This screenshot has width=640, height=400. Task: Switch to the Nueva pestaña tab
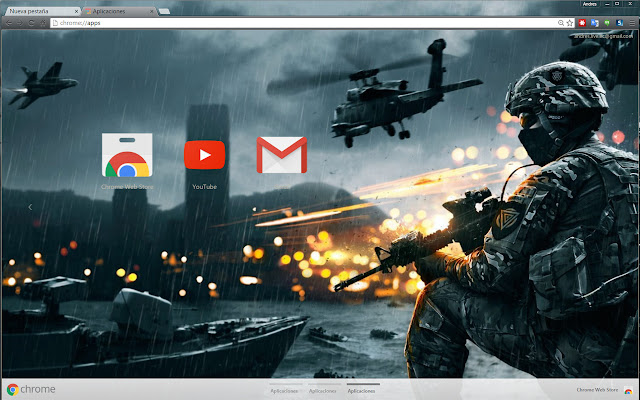tap(41, 11)
